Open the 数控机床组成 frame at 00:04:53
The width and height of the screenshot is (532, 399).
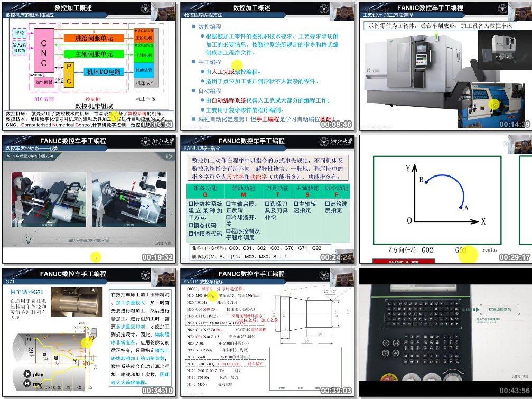coord(89,66)
